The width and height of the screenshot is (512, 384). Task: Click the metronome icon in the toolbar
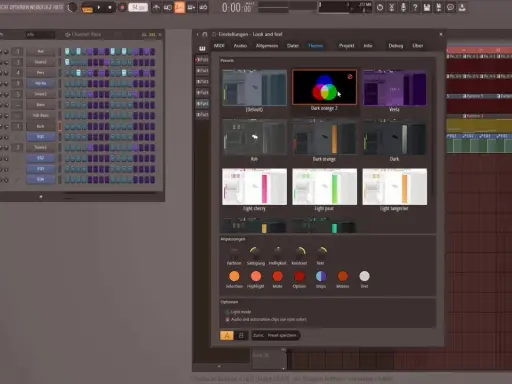click(x=156, y=7)
